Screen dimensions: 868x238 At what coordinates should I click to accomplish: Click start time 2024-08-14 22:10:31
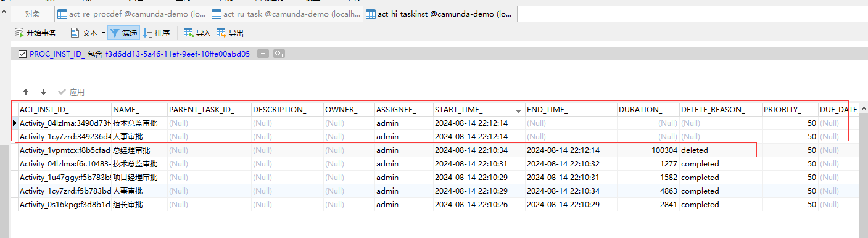tap(479, 164)
